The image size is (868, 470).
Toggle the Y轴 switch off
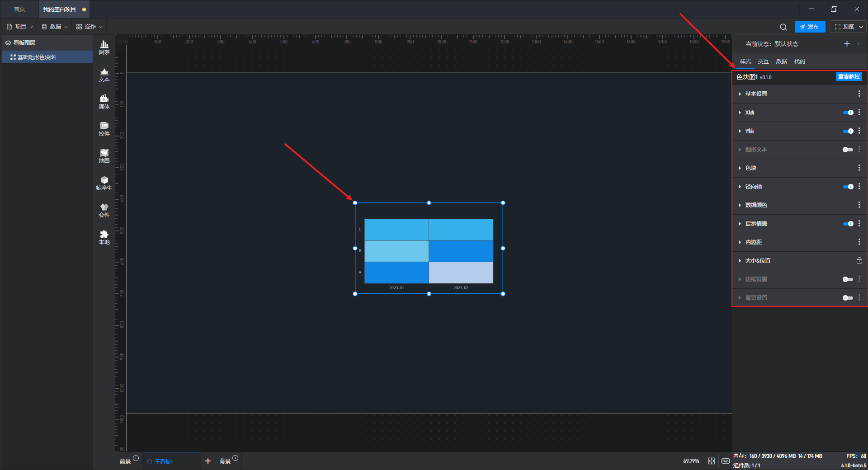(848, 131)
